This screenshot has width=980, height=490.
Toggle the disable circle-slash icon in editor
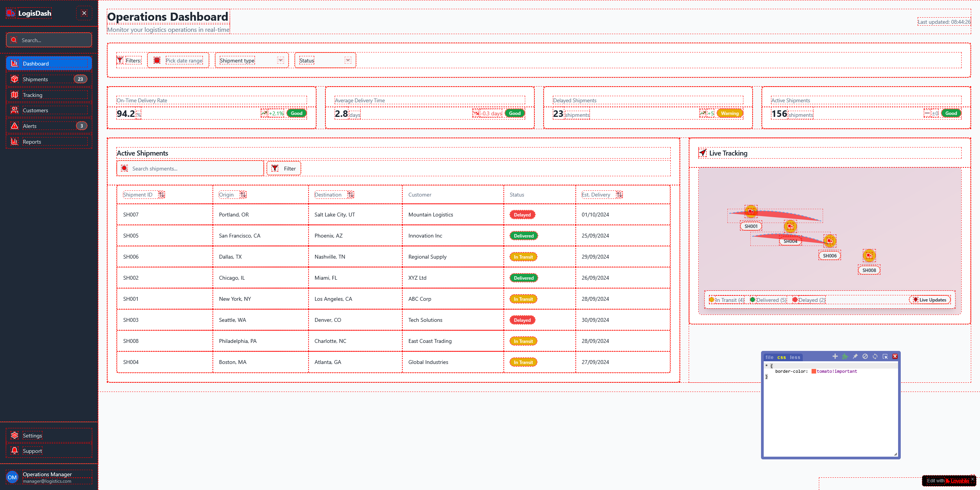865,356
